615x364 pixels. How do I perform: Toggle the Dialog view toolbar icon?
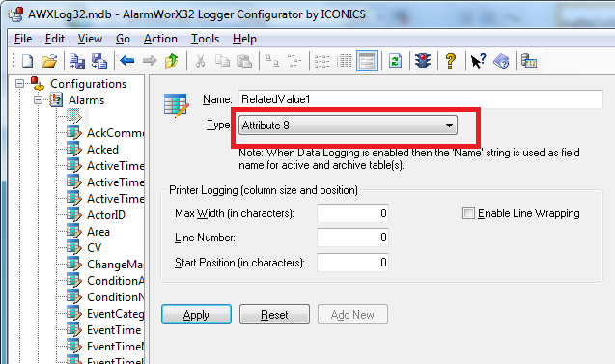[367, 61]
